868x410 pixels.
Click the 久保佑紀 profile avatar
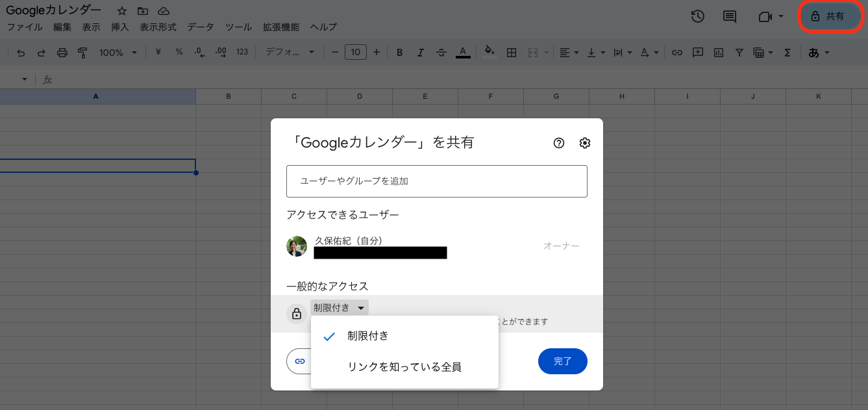[x=297, y=246]
